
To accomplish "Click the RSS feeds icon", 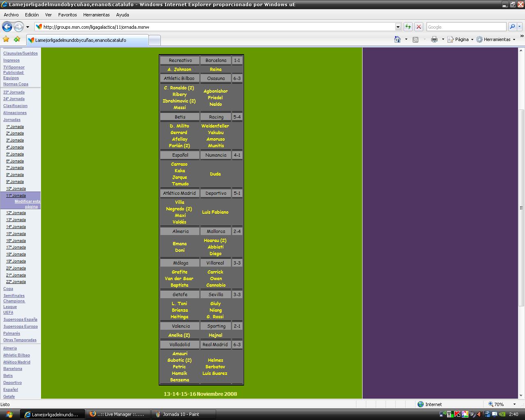I will click(x=415, y=39).
